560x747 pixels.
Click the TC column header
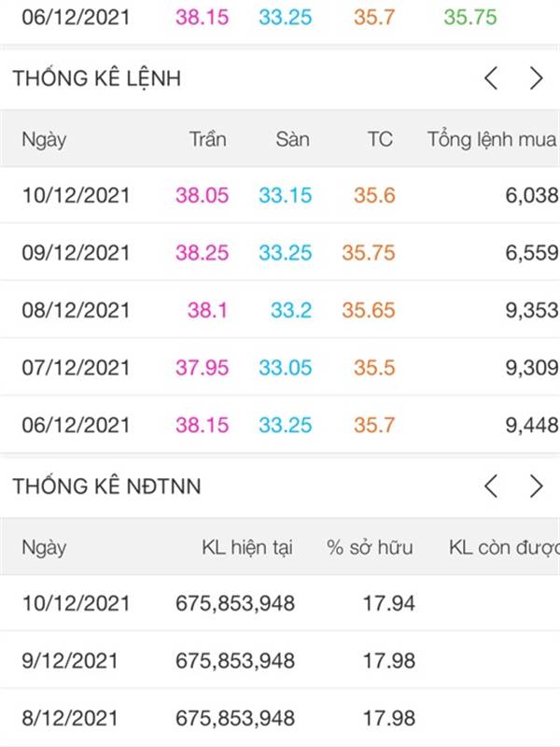[x=380, y=140]
